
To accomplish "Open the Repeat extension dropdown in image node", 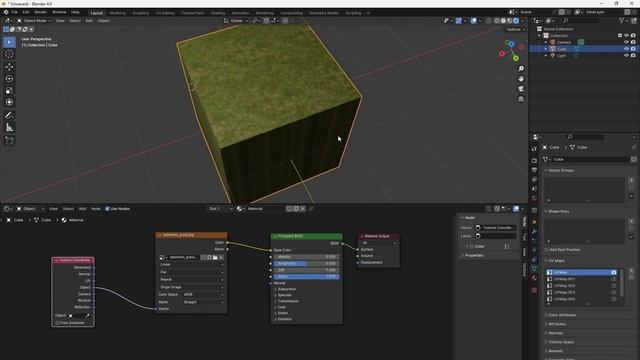I will click(191, 280).
